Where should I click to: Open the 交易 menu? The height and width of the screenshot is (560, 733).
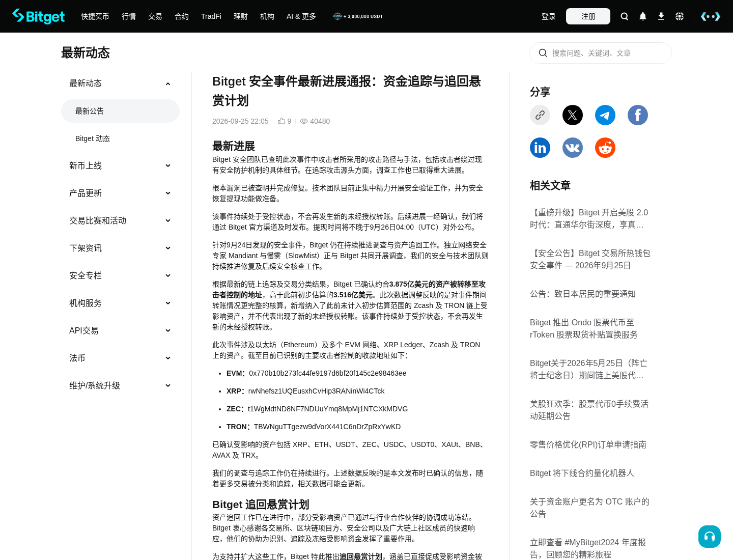[155, 16]
